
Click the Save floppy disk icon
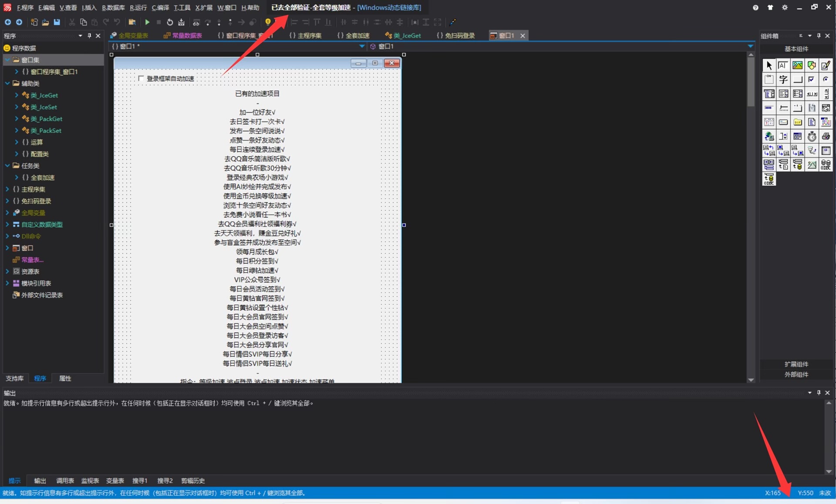click(x=57, y=22)
